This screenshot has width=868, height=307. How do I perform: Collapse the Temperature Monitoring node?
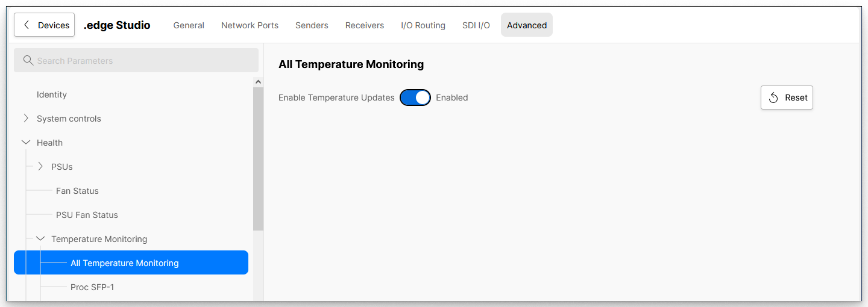tap(40, 239)
